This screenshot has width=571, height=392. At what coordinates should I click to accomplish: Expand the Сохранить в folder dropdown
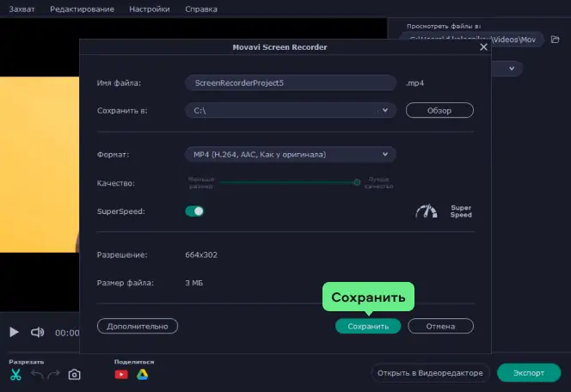385,110
